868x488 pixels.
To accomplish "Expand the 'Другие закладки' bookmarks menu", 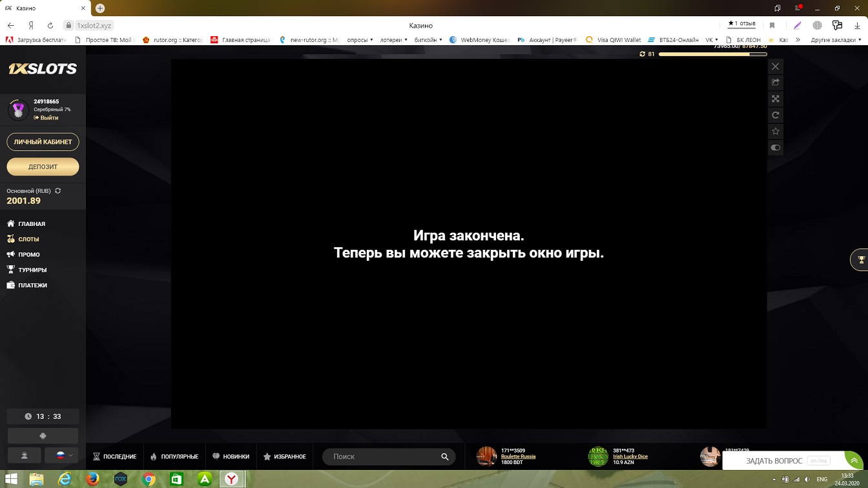I will tap(834, 40).
